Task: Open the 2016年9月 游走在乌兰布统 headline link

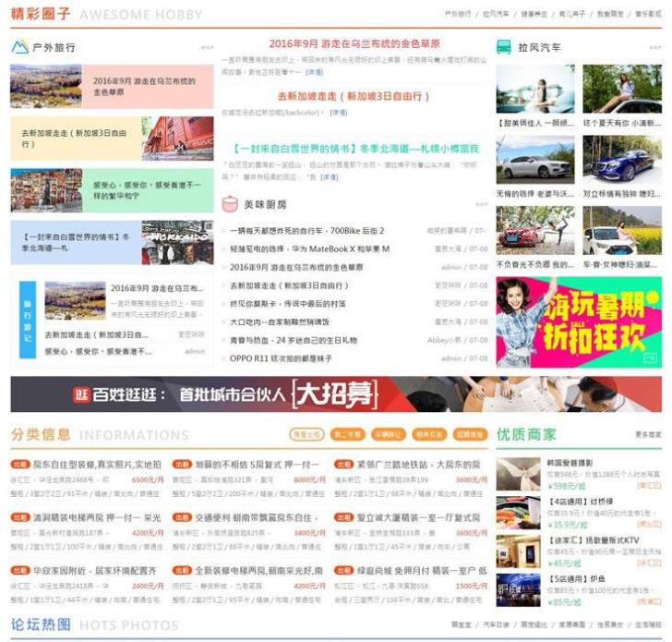Action: tap(354, 43)
